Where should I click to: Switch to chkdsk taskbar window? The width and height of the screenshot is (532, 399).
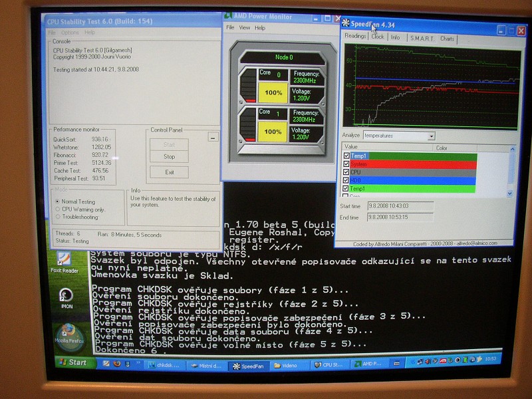164,365
